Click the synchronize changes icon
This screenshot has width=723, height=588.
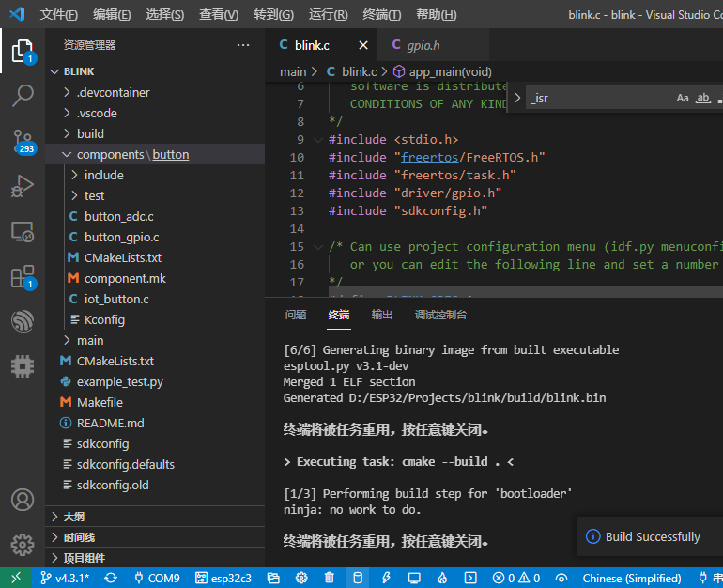(x=111, y=578)
